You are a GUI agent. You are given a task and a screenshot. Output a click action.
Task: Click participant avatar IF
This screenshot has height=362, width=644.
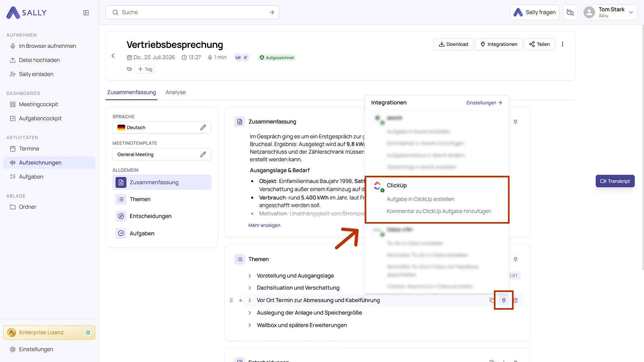(246, 58)
